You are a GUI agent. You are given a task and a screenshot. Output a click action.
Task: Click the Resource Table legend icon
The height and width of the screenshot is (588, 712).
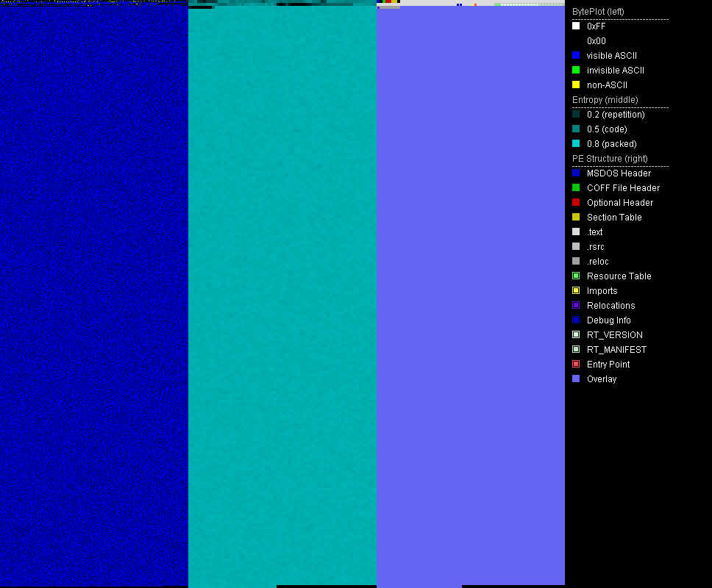576,276
